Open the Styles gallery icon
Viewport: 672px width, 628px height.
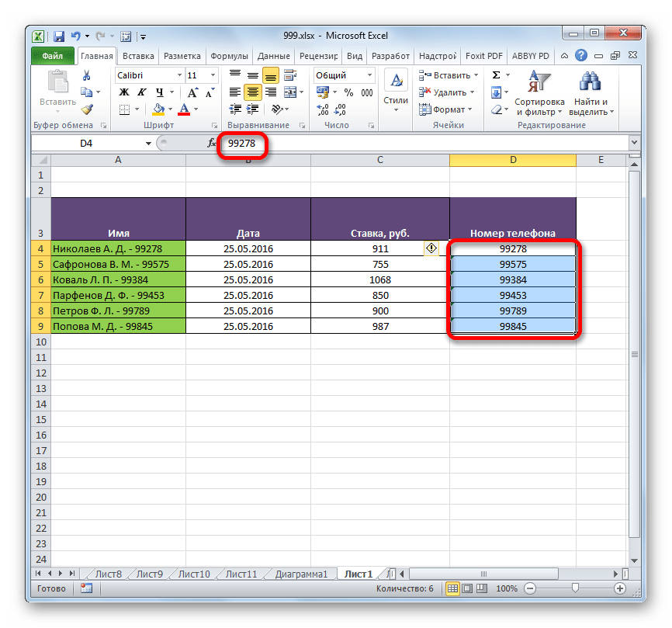[396, 88]
